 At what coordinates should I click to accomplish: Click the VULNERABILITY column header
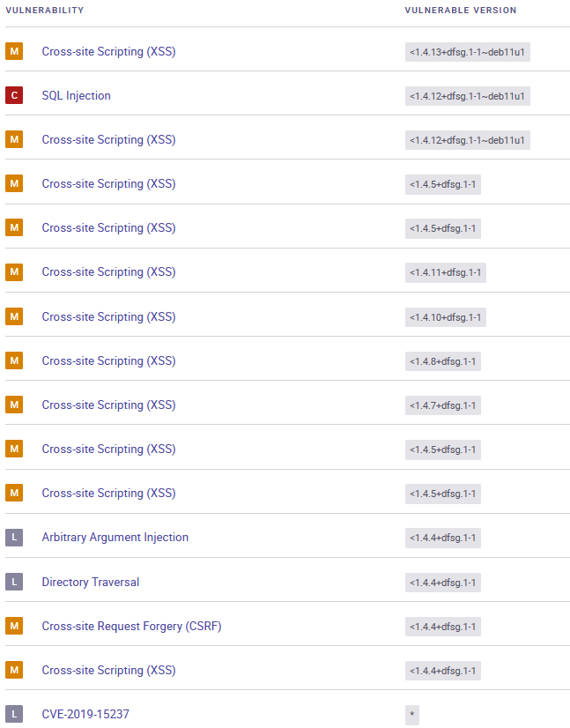pos(45,11)
